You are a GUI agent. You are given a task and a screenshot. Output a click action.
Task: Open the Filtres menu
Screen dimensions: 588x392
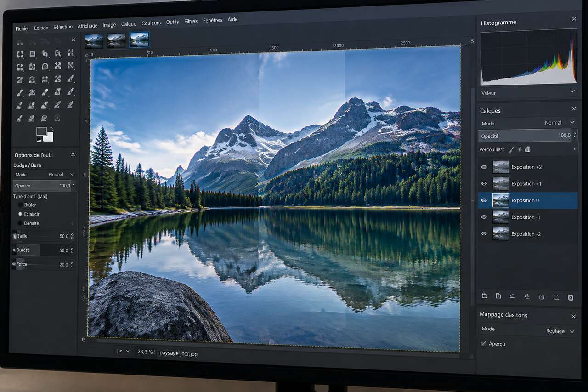191,21
